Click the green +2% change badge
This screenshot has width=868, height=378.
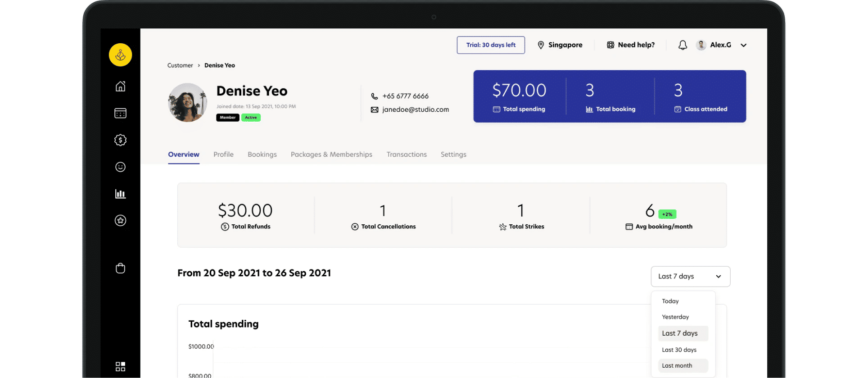[667, 214]
